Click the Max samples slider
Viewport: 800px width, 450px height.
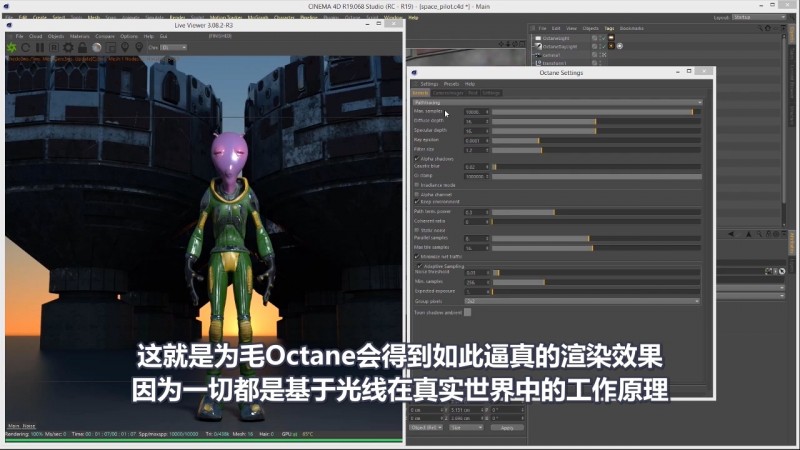596,112
